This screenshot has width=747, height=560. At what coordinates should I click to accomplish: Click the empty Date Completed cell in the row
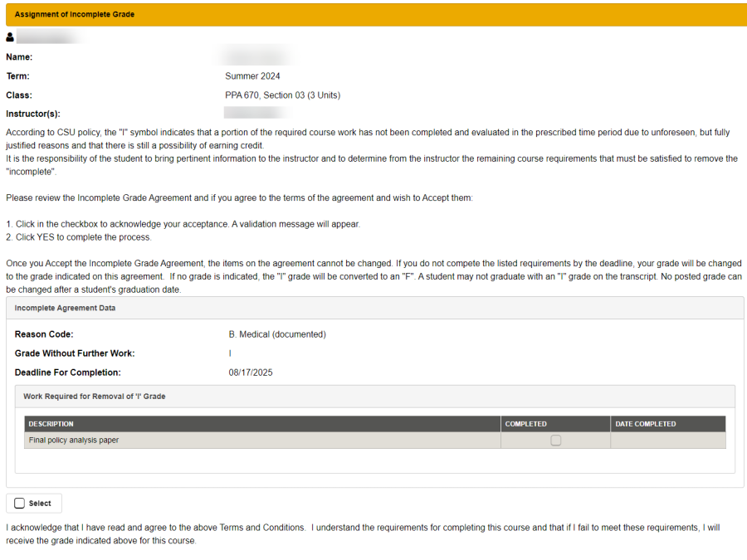(x=667, y=441)
